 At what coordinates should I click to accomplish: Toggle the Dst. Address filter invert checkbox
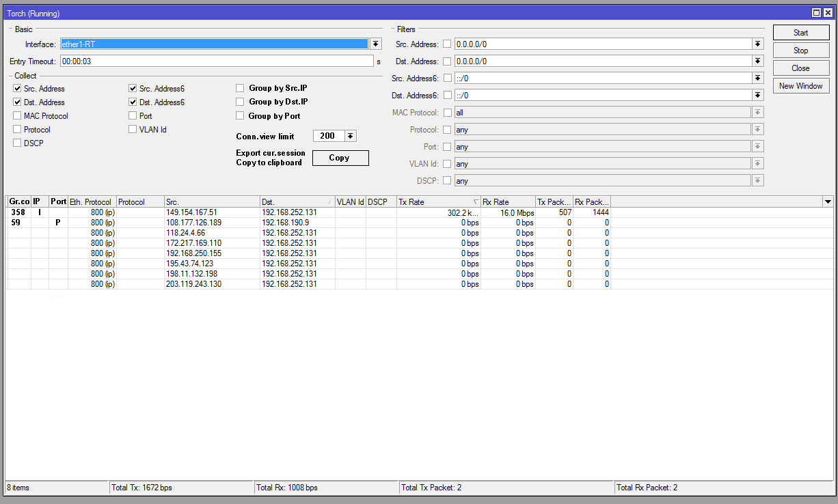tap(447, 61)
